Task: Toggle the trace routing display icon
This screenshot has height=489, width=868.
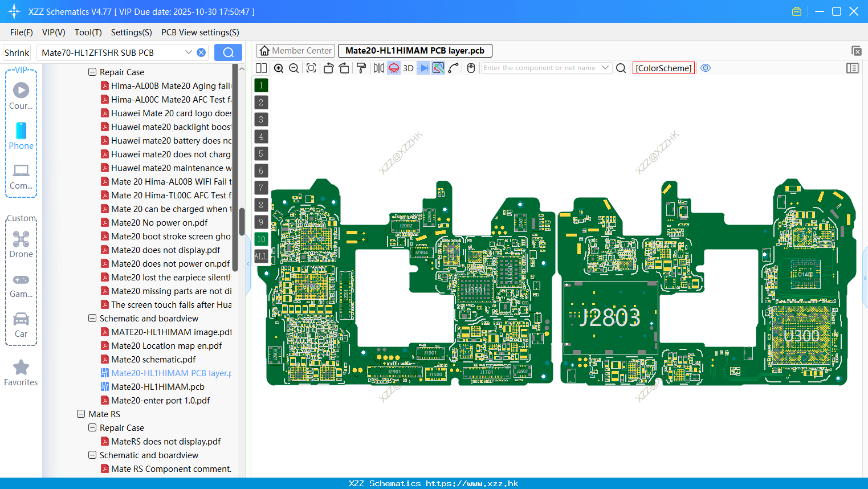Action: 438,68
